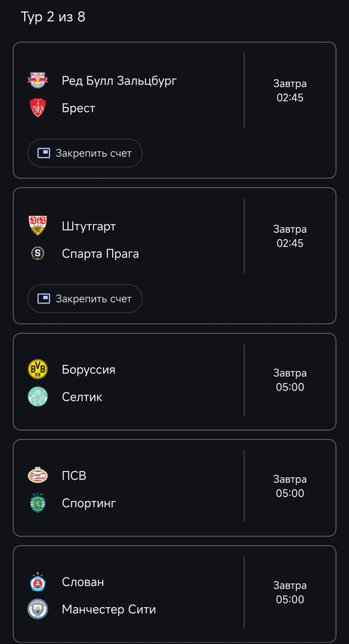Pin the score for Salzburg vs Brest match
Image resolution: width=349 pixels, height=644 pixels.
(84, 153)
